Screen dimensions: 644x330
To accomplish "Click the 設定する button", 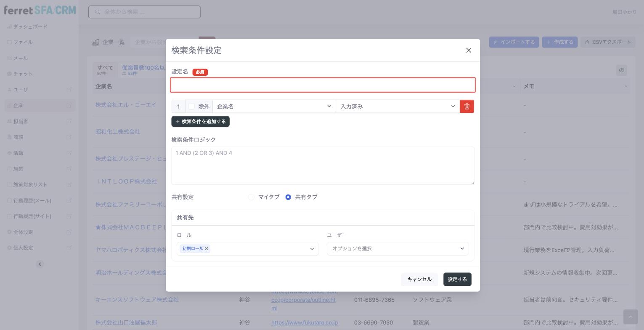I will pos(457,279).
